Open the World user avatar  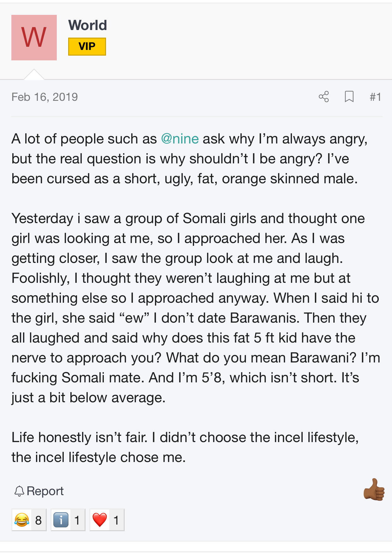pos(34,38)
